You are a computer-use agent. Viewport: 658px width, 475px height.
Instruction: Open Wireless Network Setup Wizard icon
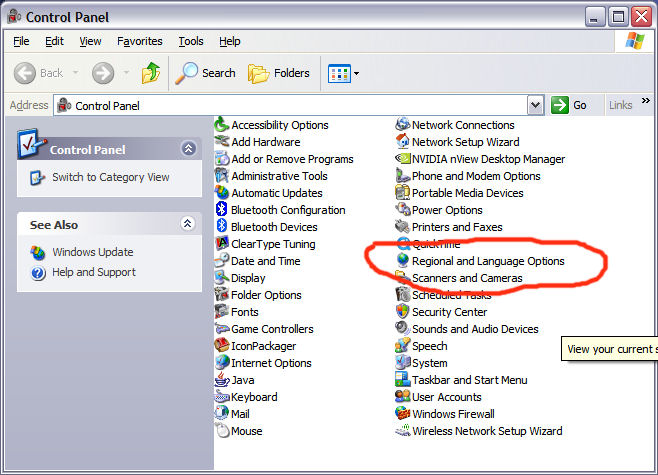click(402, 431)
